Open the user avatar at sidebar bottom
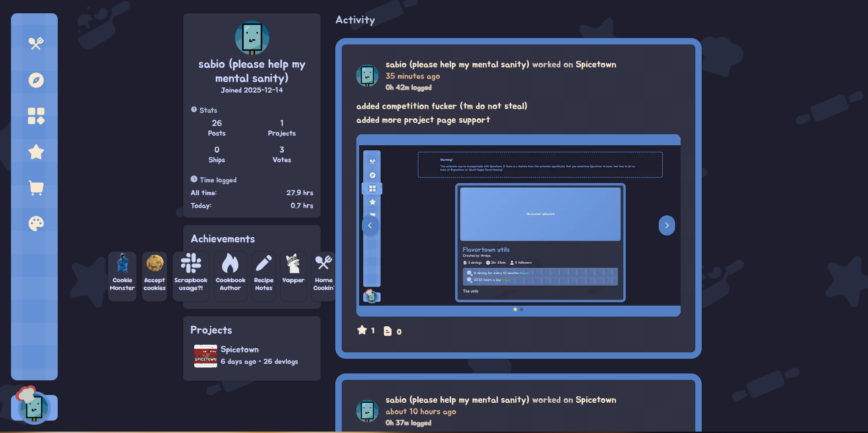Screen dimensions: 868x433 [x=34, y=407]
